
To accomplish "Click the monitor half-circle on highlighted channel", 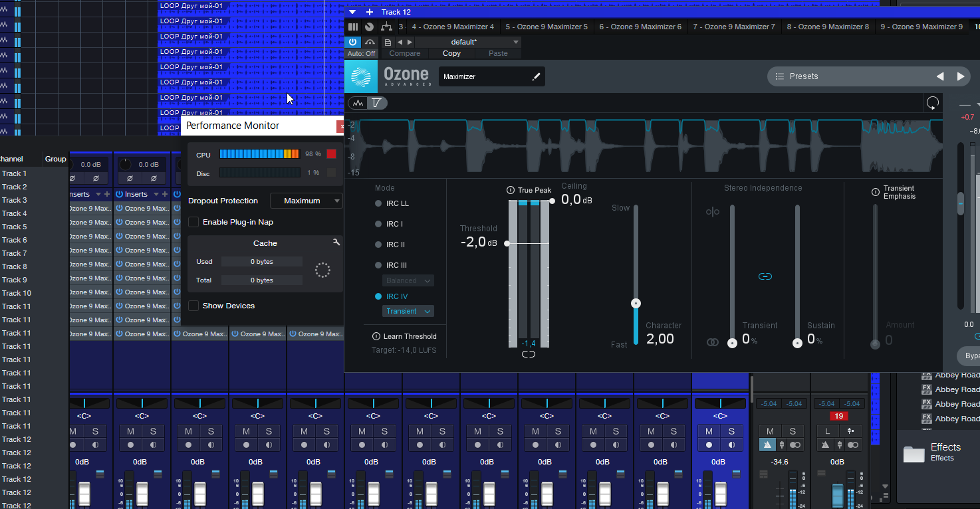I will (x=732, y=445).
